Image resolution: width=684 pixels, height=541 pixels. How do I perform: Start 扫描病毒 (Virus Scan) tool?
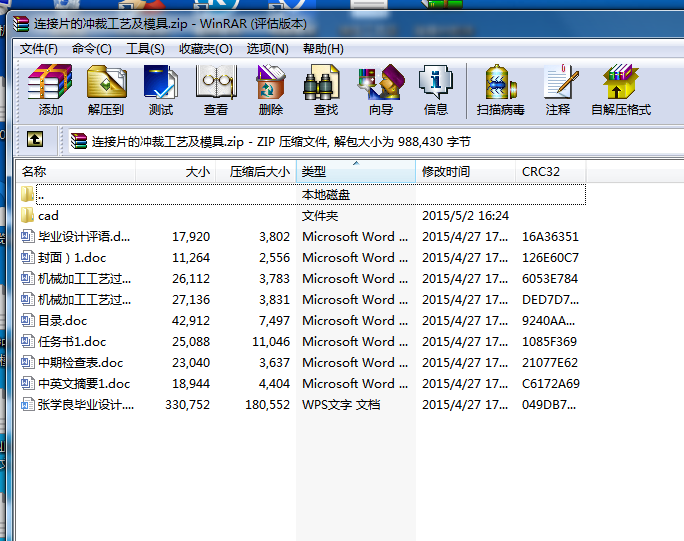tap(500, 90)
